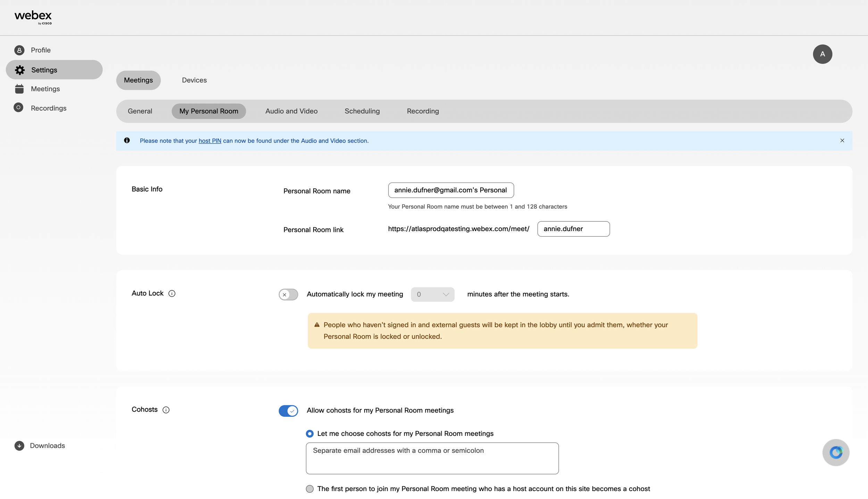Click the lobby warning message box
Viewport: 868px width, 499px height.
pyautogui.click(x=502, y=331)
